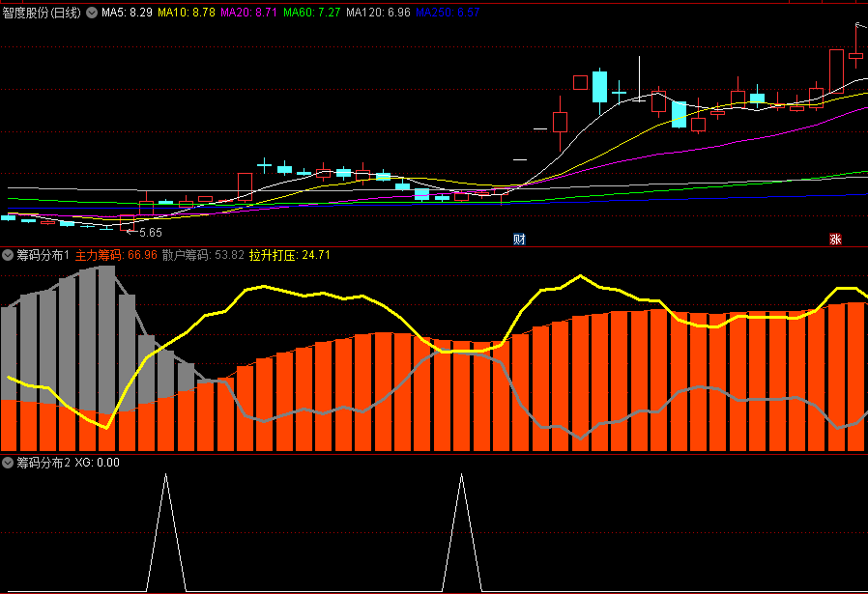This screenshot has height=594, width=868.
Task: Click the 筹码分布1 indicator name
Action: coord(43,255)
